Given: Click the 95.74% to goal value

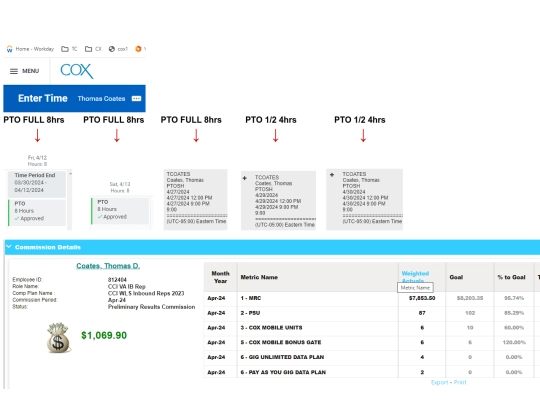Looking at the screenshot, I should tap(514, 298).
